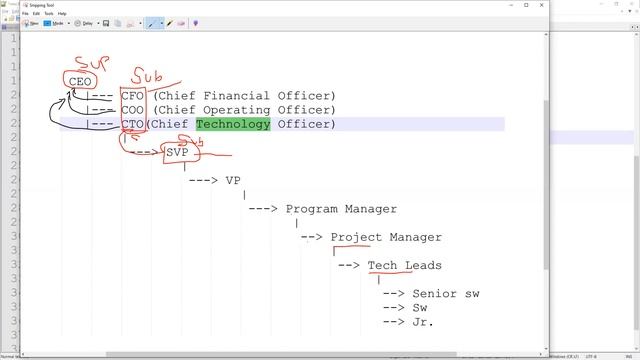Click the green highlighted Technology word
The image size is (640, 360).
tap(233, 124)
